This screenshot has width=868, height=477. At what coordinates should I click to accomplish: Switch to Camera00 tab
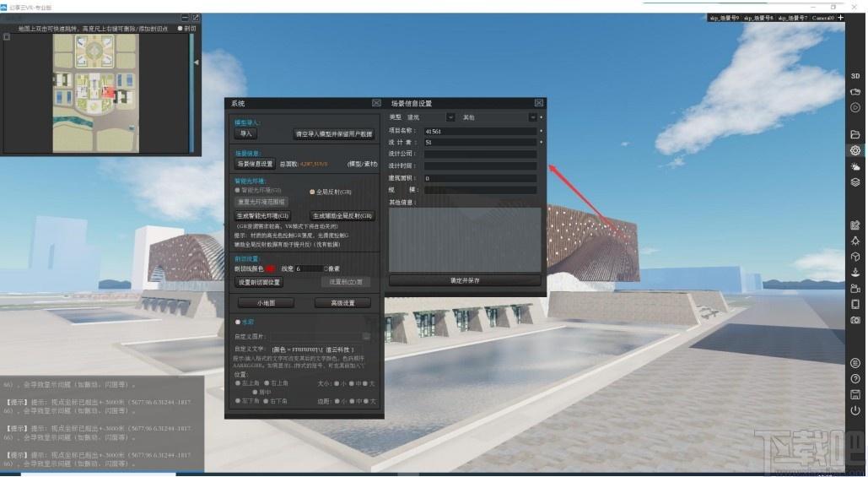point(823,18)
